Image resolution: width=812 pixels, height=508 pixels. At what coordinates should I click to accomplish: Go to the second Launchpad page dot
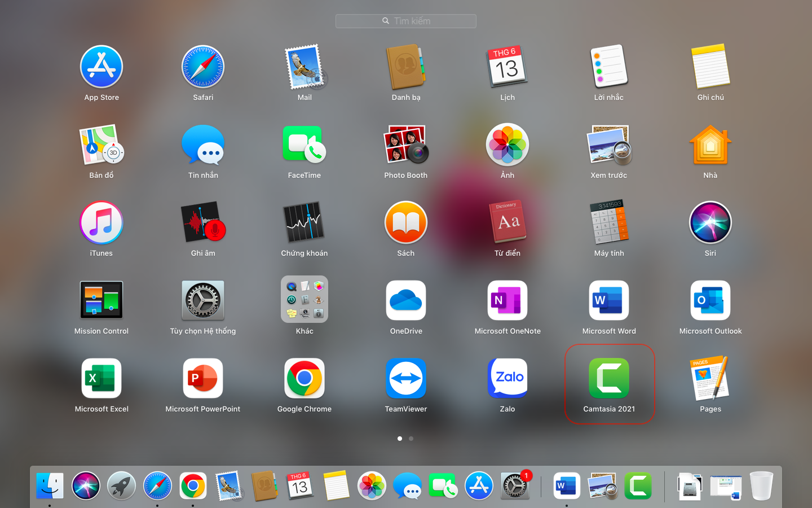click(x=411, y=439)
